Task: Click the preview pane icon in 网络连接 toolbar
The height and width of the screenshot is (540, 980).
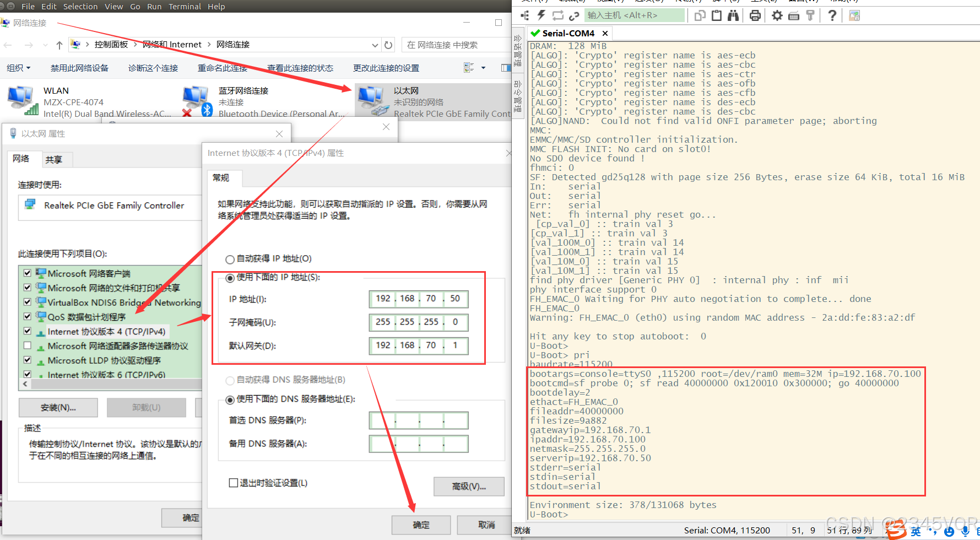Action: coord(506,67)
